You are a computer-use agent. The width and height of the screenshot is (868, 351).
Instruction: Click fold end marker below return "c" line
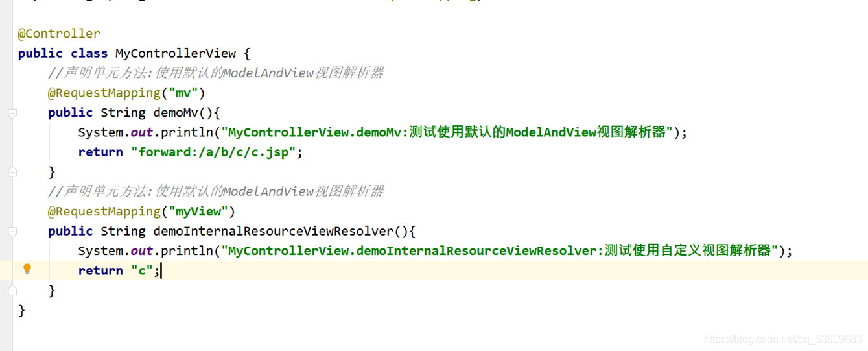(x=12, y=291)
